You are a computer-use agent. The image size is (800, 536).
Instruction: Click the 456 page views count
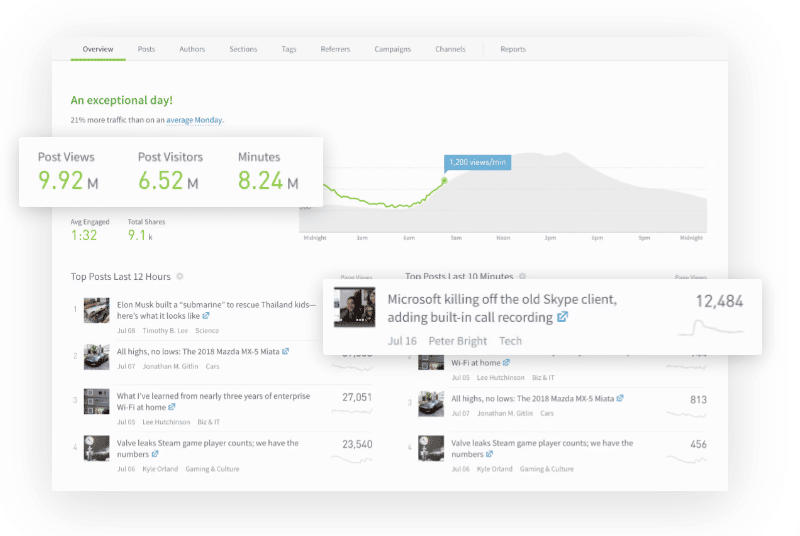(698, 444)
